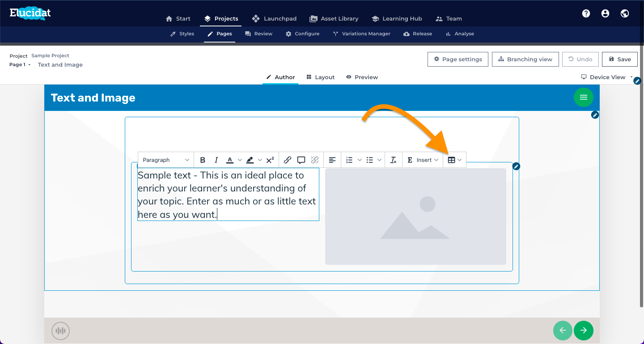Add a tooltip comment bubble

pos(301,160)
